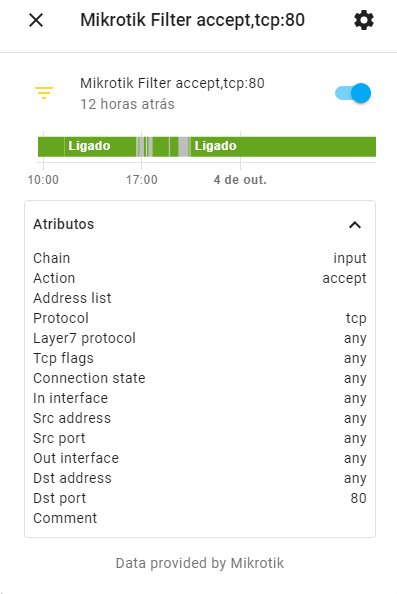
Task: Select the second Ligado segment in history bar
Action: point(283,147)
